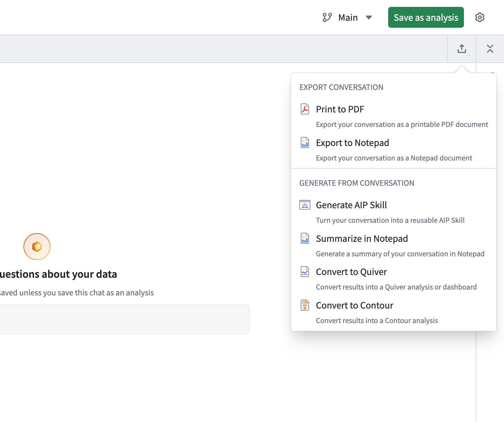Open the Main branch dropdown arrow

coord(369,18)
